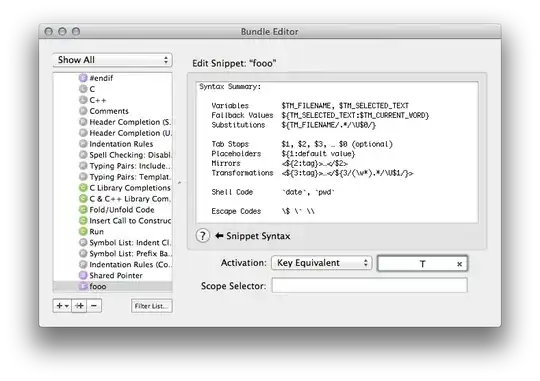Screen dimensions: 540x381
Task: Click the Symbol List: Prefix Ba.. icon
Action: (83, 254)
